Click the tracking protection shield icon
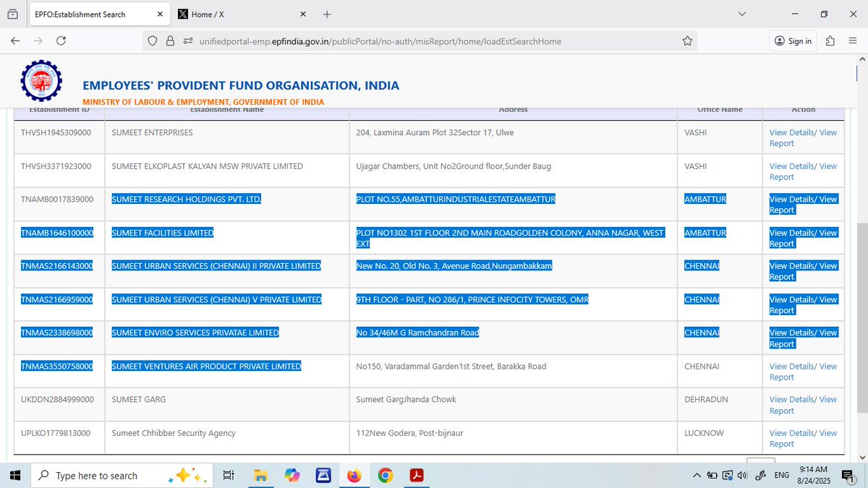Viewport: 868px width, 488px height. coord(153,41)
